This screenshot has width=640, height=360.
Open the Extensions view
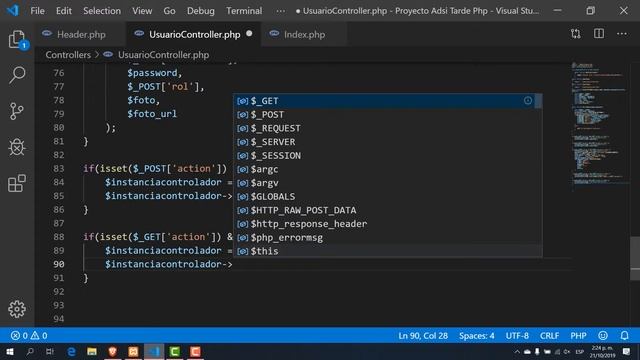[x=17, y=183]
